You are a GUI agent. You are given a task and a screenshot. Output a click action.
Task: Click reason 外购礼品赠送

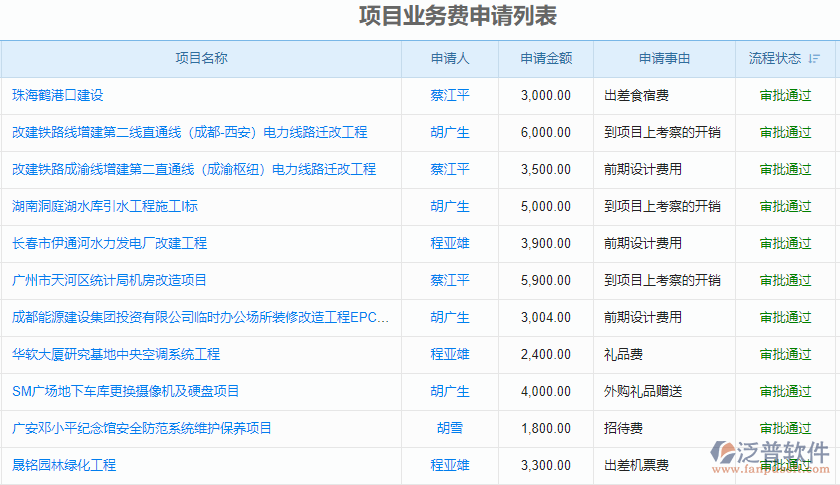pyautogui.click(x=643, y=391)
